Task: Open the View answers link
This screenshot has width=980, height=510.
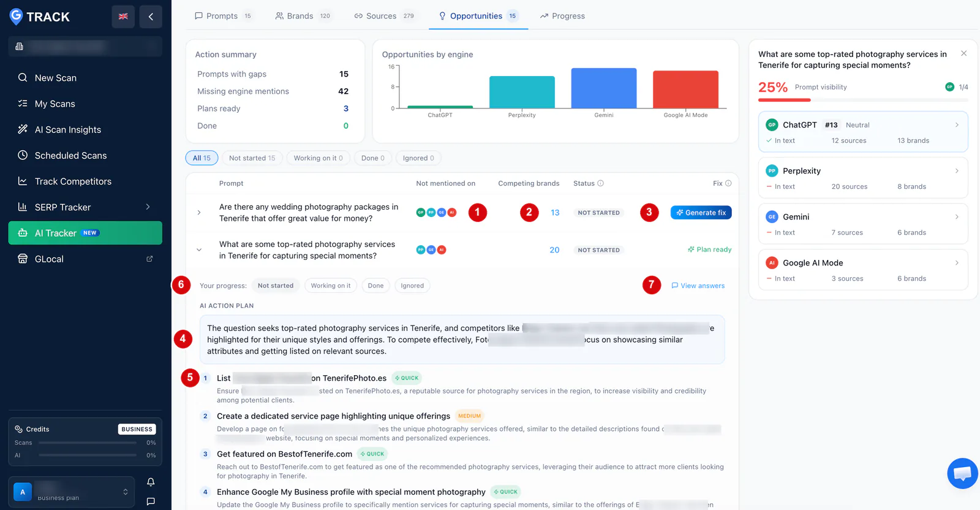Action: click(x=698, y=286)
